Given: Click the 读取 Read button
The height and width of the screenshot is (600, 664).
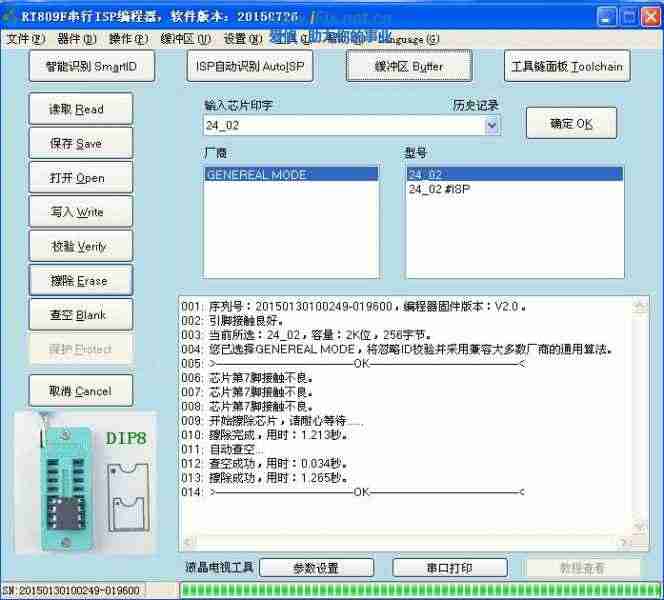Looking at the screenshot, I should click(x=80, y=109).
